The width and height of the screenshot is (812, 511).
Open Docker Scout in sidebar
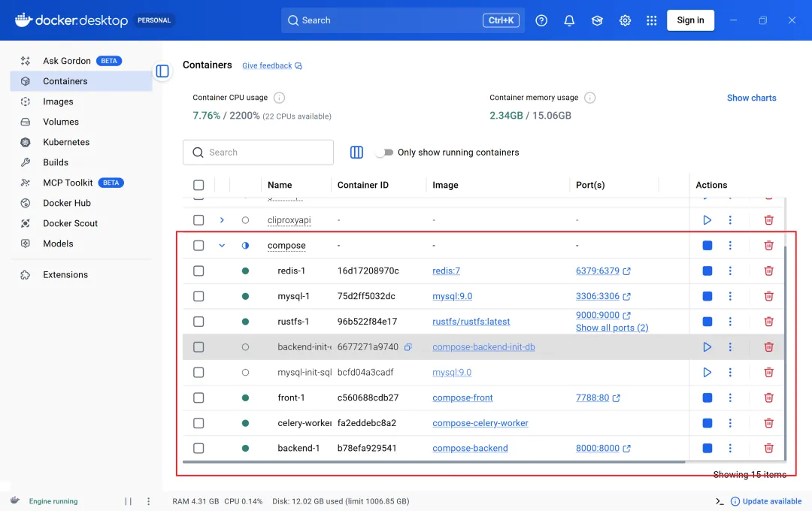(x=81, y=223)
